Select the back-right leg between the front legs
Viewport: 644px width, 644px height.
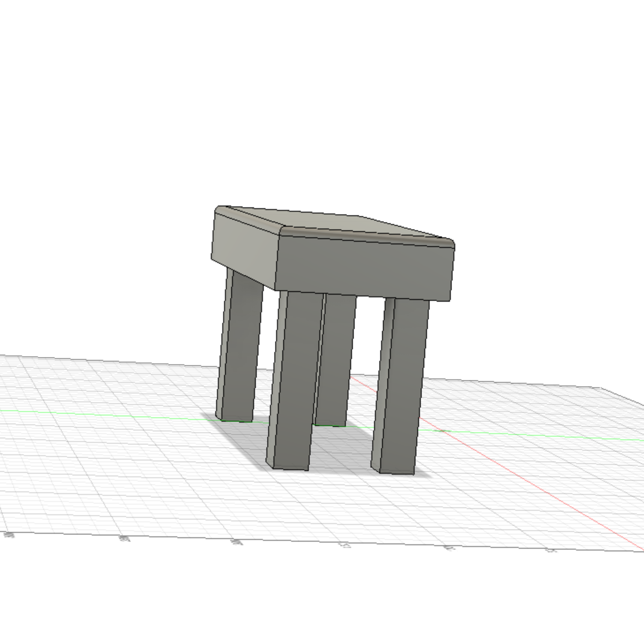click(335, 359)
